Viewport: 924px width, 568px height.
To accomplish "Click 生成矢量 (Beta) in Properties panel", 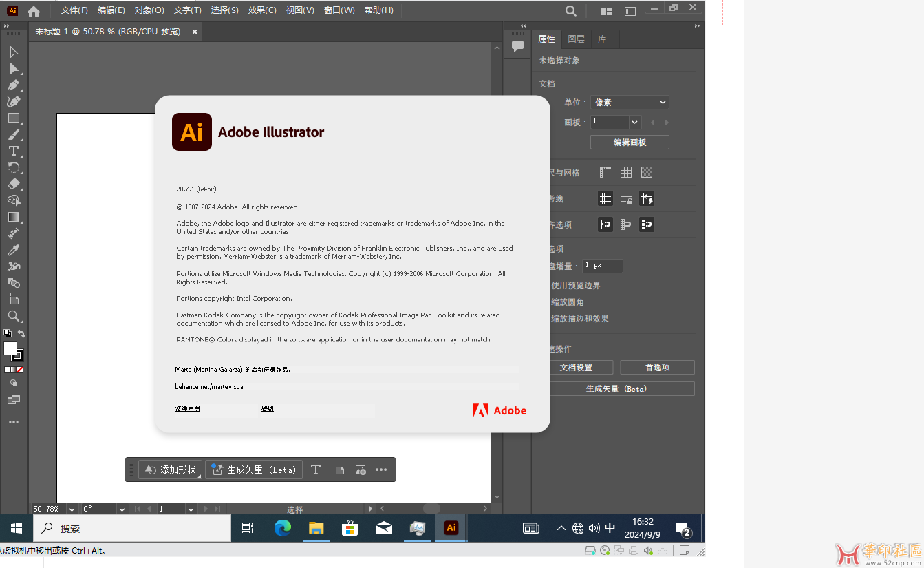I will point(616,389).
